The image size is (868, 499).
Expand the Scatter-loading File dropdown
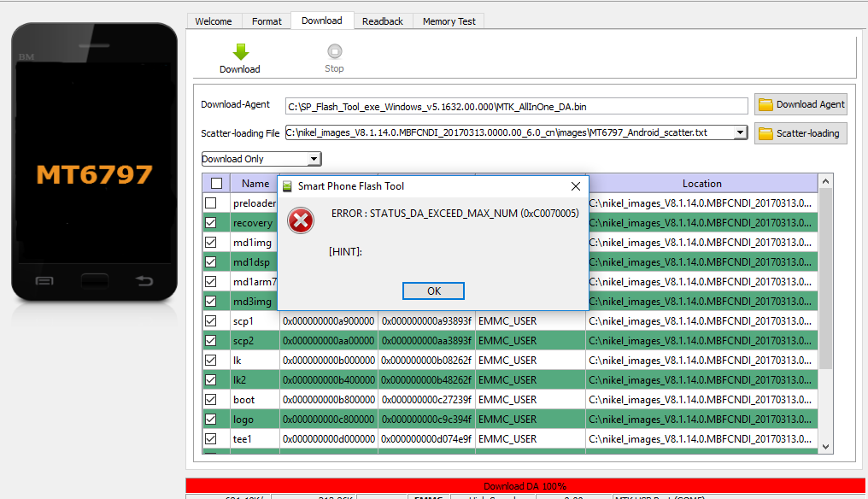pos(740,132)
